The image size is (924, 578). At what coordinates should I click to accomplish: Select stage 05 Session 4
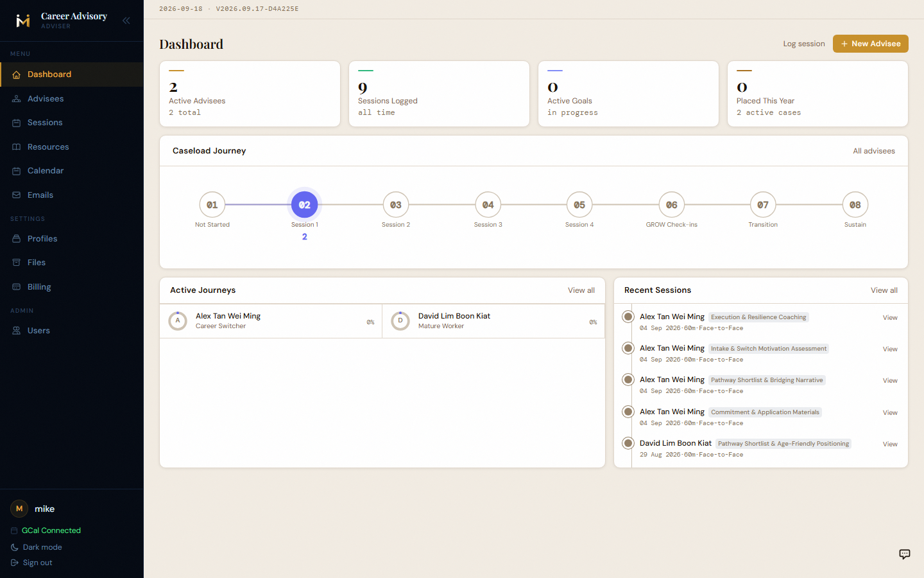(x=579, y=205)
